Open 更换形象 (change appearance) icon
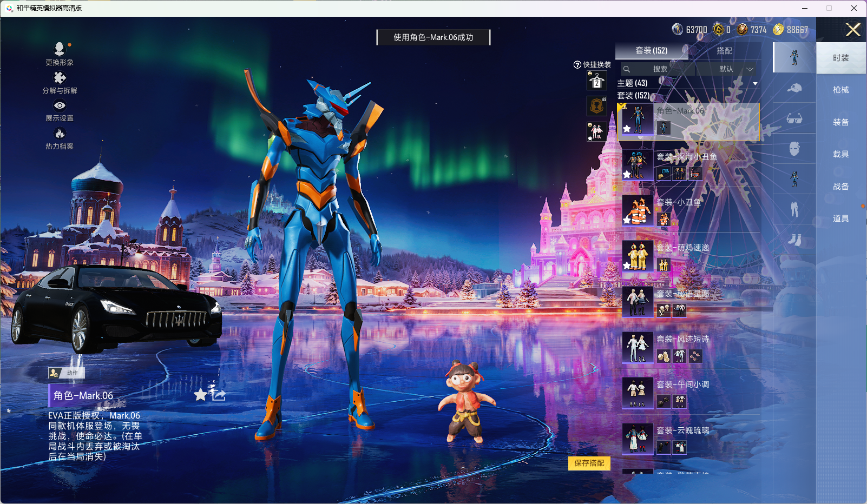Image resolution: width=867 pixels, height=504 pixels. point(60,50)
